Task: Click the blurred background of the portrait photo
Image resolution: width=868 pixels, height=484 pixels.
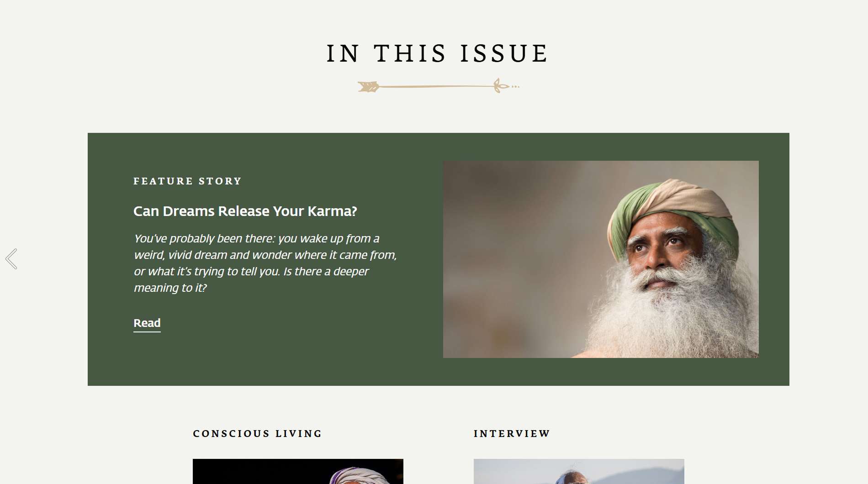Action: (x=512, y=256)
